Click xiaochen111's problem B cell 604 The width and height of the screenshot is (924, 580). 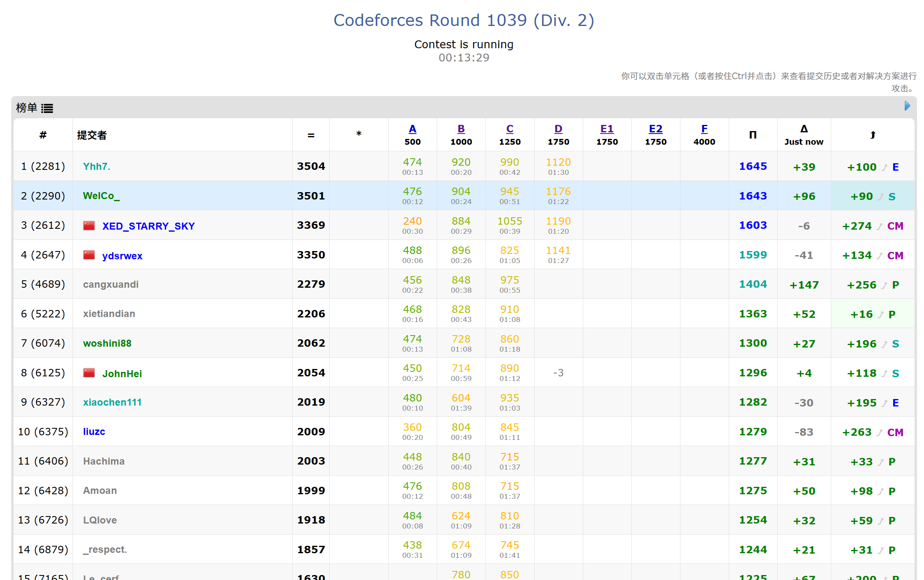click(x=461, y=402)
